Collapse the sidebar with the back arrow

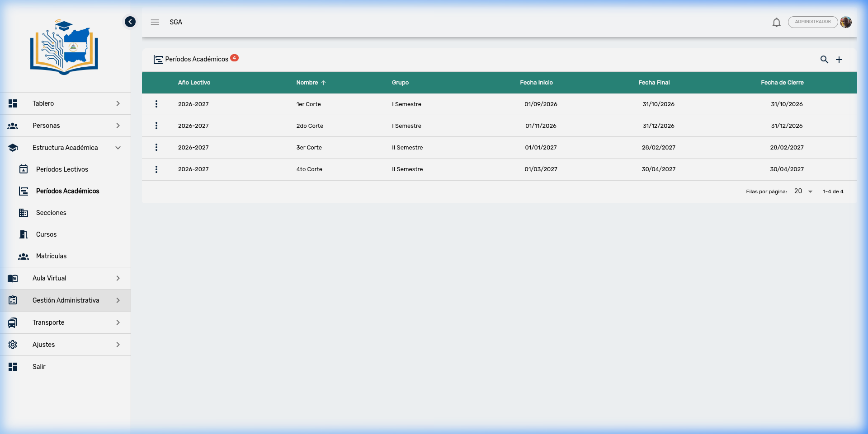130,22
